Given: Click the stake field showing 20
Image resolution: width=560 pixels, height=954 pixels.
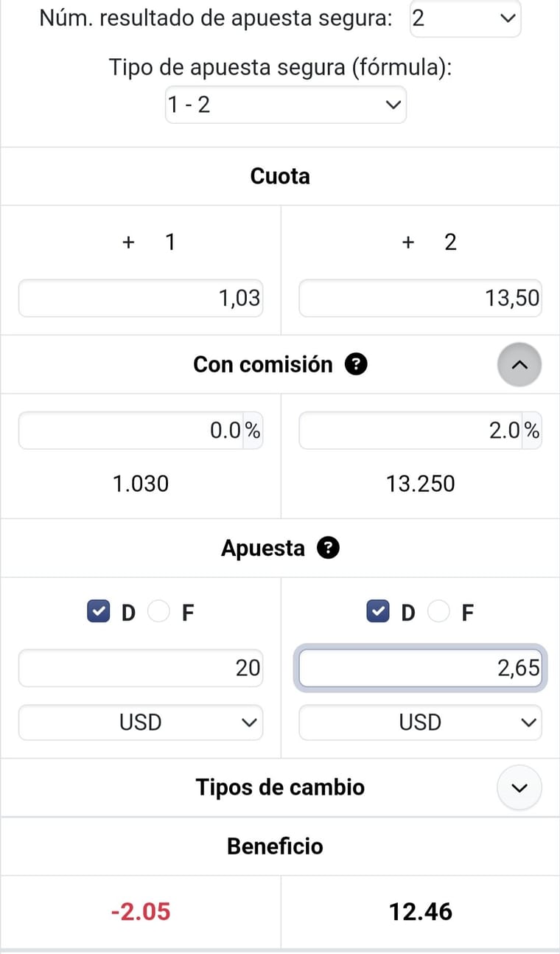Looking at the screenshot, I should point(140,668).
